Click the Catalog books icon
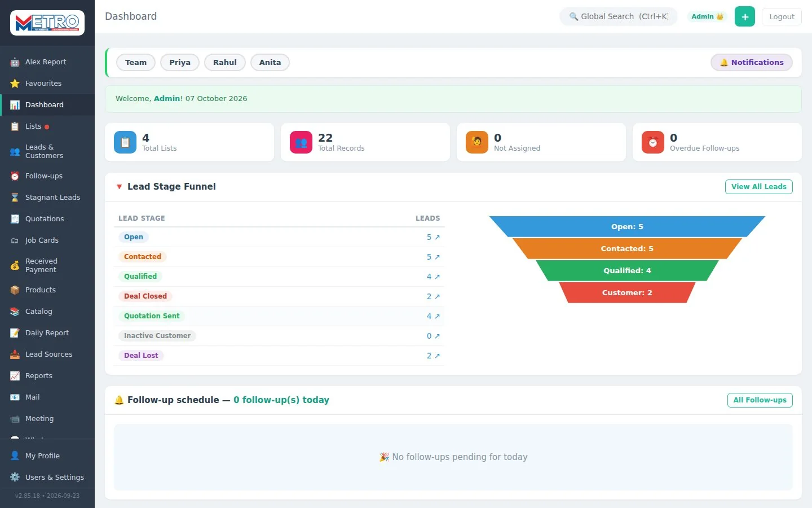812x508 pixels. pyautogui.click(x=15, y=312)
